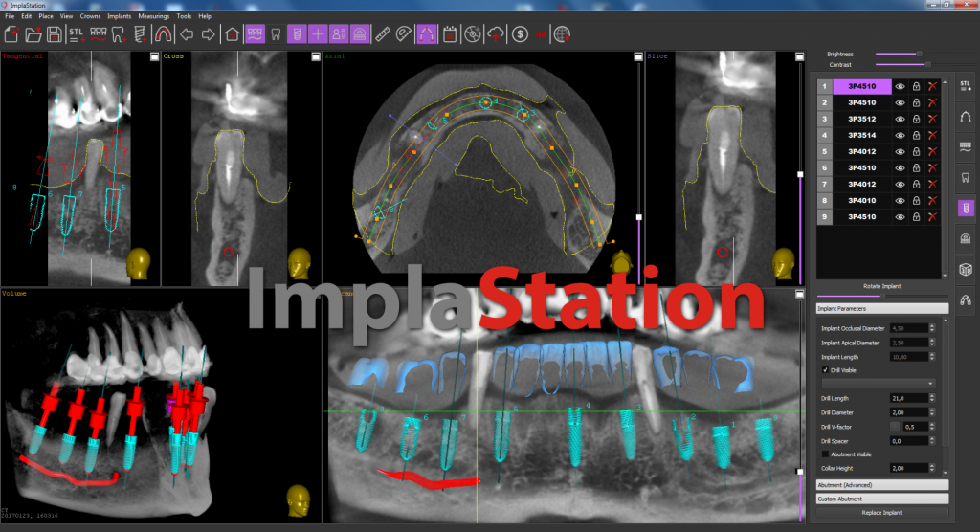Screen dimensions: 980x532
Task: Delete implant 8 3P4010 with red X
Action: point(932,200)
